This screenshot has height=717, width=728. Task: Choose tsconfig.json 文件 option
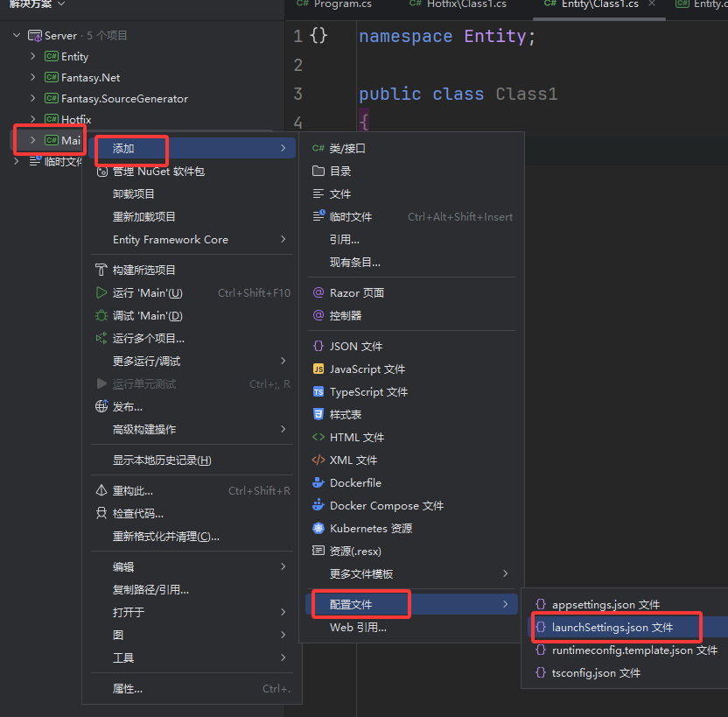tap(627, 673)
